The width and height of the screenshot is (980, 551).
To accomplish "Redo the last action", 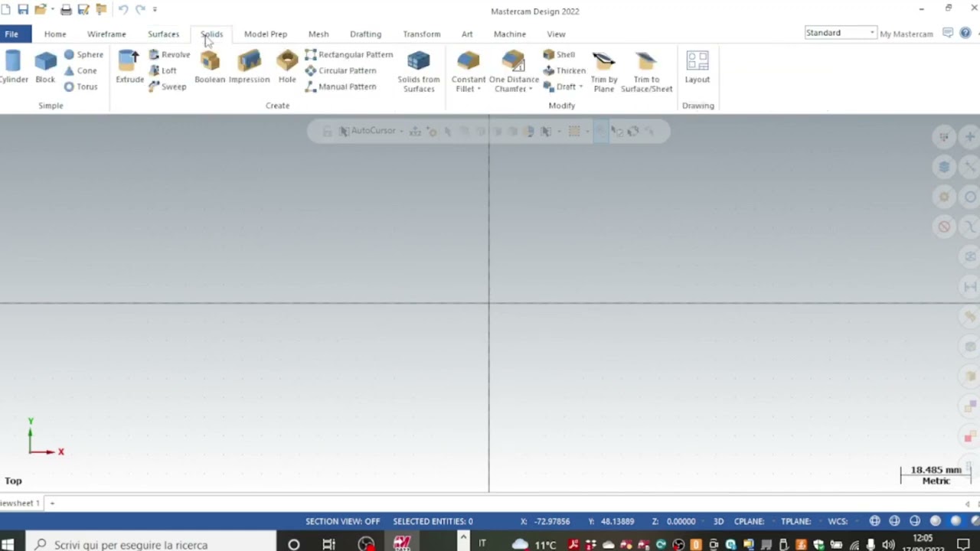I will (x=140, y=9).
